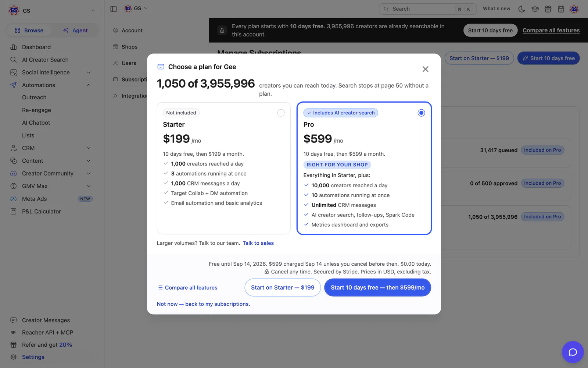Click the Talk to sales link
The height and width of the screenshot is (368, 588).
[x=258, y=243]
